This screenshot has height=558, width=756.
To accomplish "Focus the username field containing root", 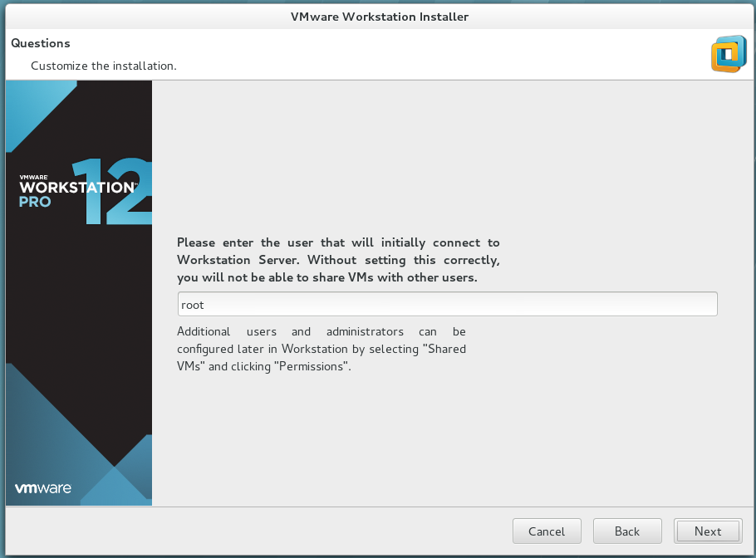I will point(448,304).
